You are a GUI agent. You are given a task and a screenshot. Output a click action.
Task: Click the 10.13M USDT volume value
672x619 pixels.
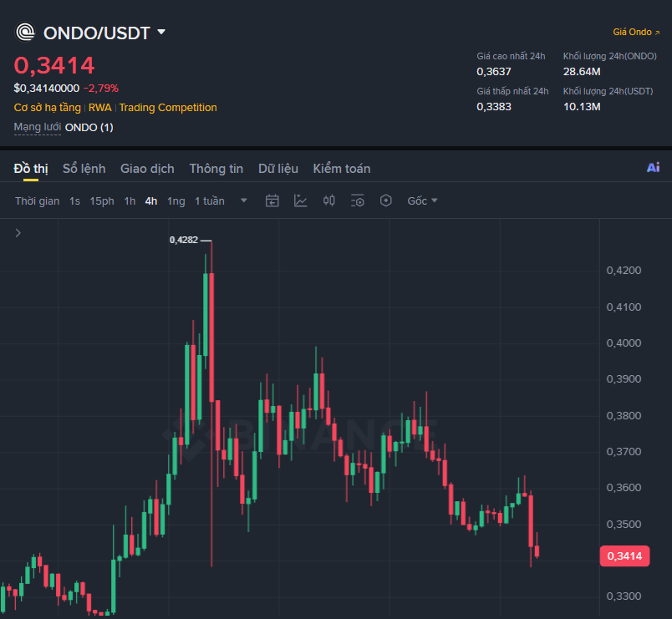582,107
